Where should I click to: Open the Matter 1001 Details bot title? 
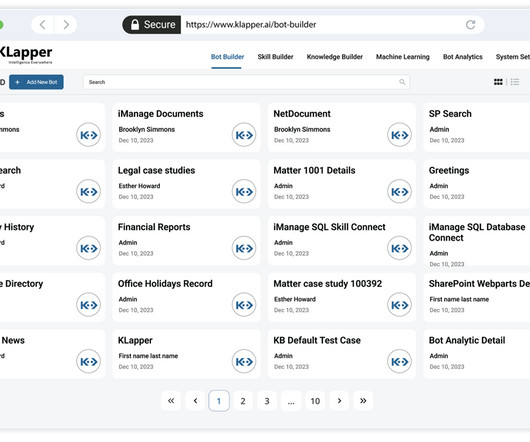(x=314, y=170)
